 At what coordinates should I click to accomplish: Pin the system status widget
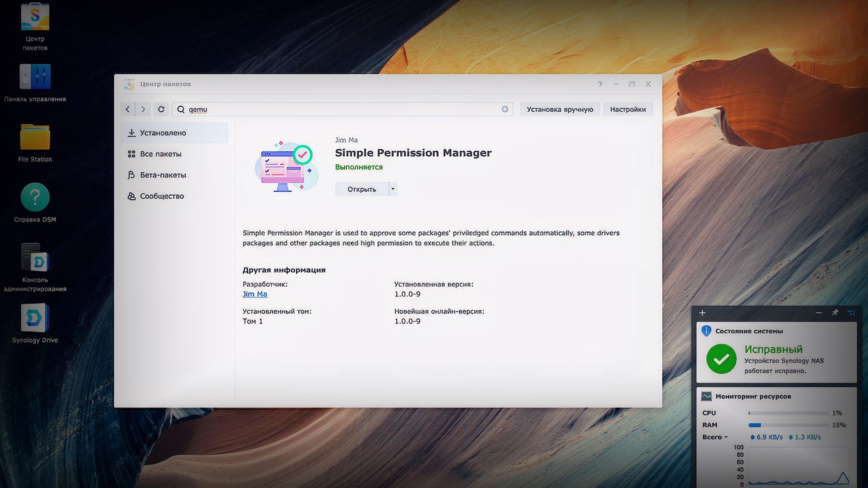click(x=835, y=312)
